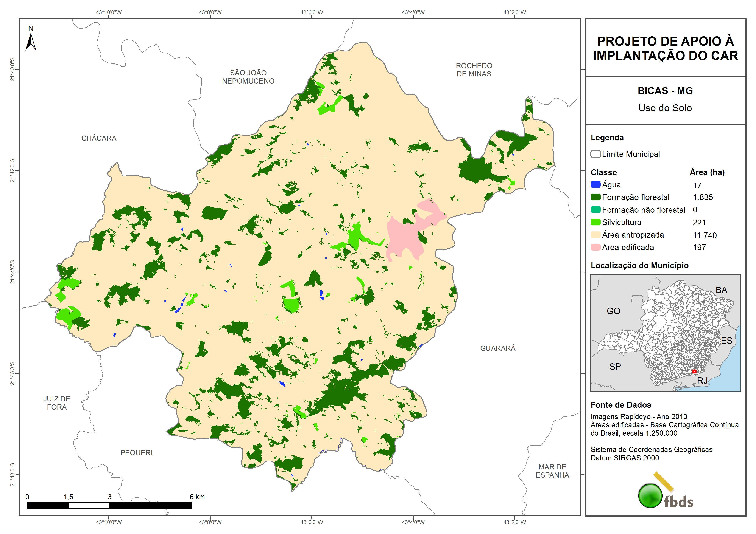This screenshot has height=534, width=756.
Task: Click the PEQUERI municipality label
Action: (x=136, y=452)
